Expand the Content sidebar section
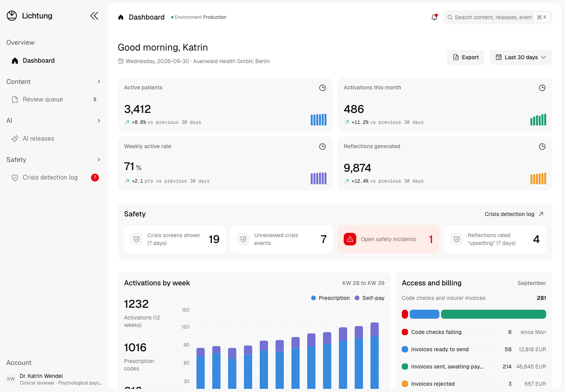 click(x=53, y=82)
